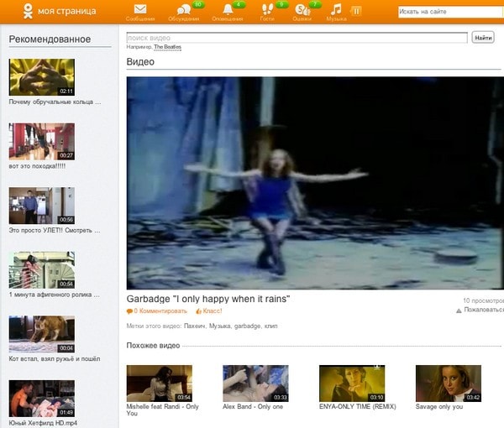Click title Кот встал, взял ружьё и пошёл

55,359
